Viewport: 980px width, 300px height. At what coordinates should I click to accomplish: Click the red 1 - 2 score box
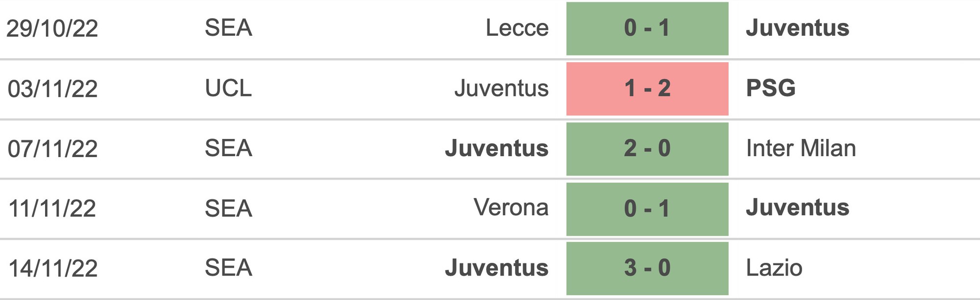pos(647,89)
